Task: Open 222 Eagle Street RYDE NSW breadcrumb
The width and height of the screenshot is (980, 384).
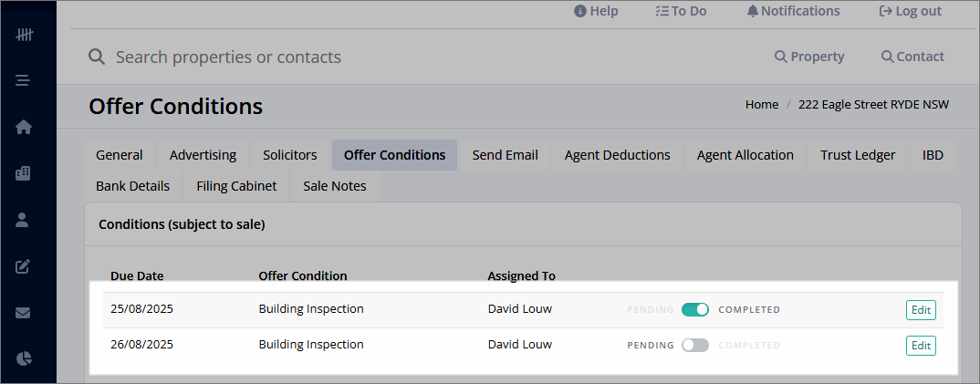Action: [874, 104]
